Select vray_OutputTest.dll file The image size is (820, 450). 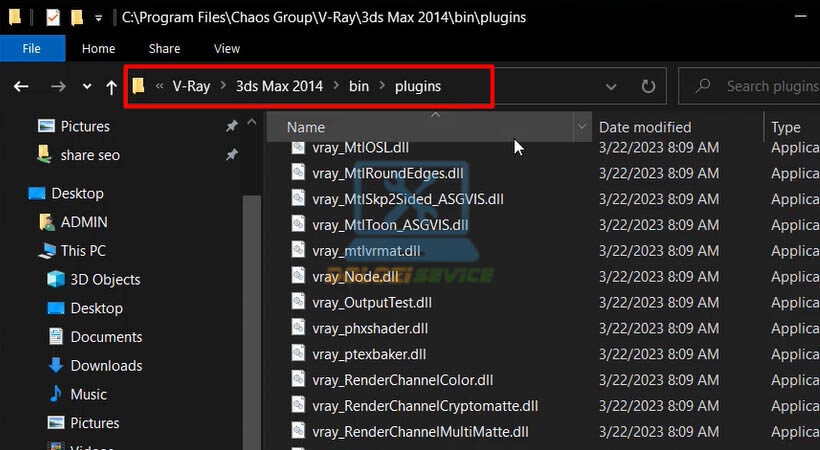pos(372,302)
